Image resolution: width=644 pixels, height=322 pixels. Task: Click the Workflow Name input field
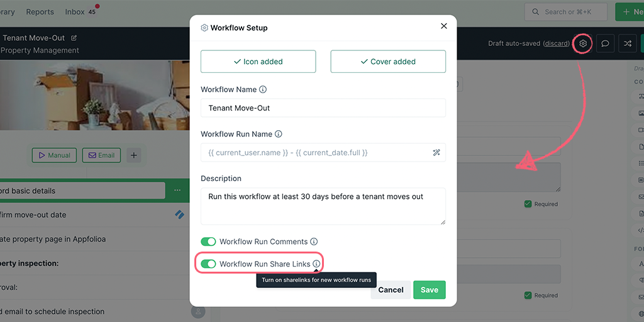click(x=323, y=108)
